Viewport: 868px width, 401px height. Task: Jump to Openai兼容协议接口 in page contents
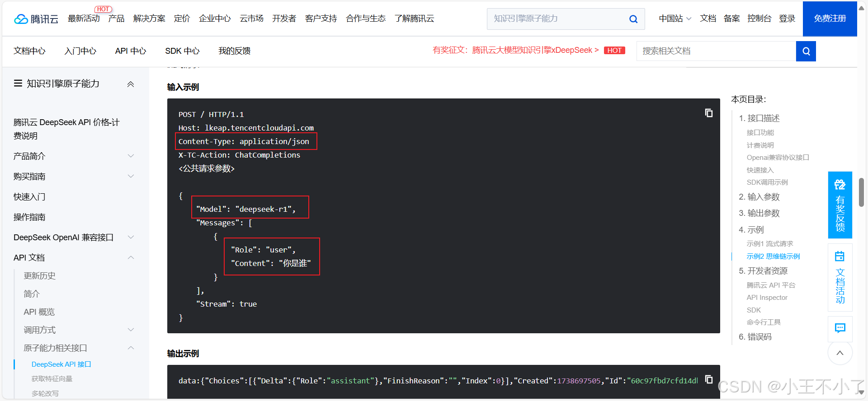(x=778, y=158)
